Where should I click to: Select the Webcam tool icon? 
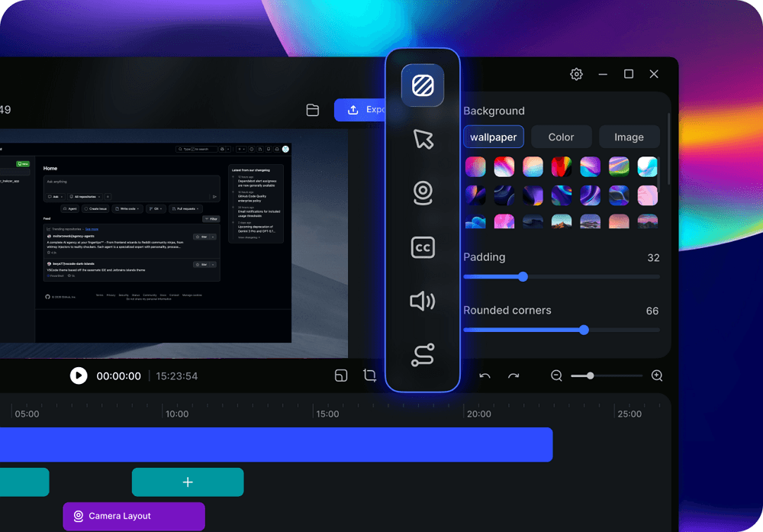click(x=423, y=193)
